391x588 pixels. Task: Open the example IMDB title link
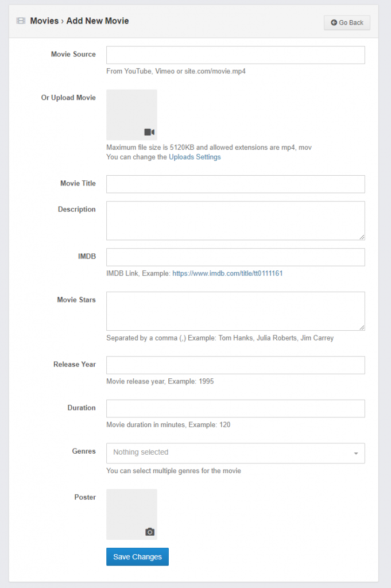(227, 273)
